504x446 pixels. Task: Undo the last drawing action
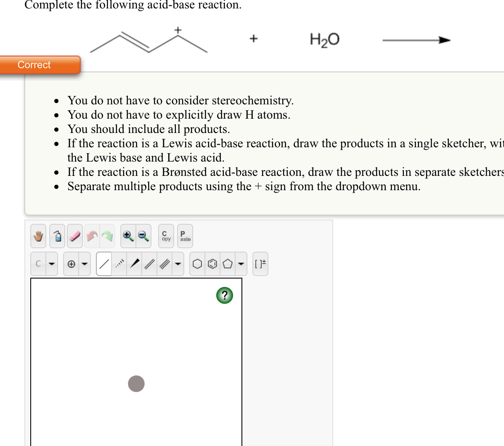coord(92,236)
